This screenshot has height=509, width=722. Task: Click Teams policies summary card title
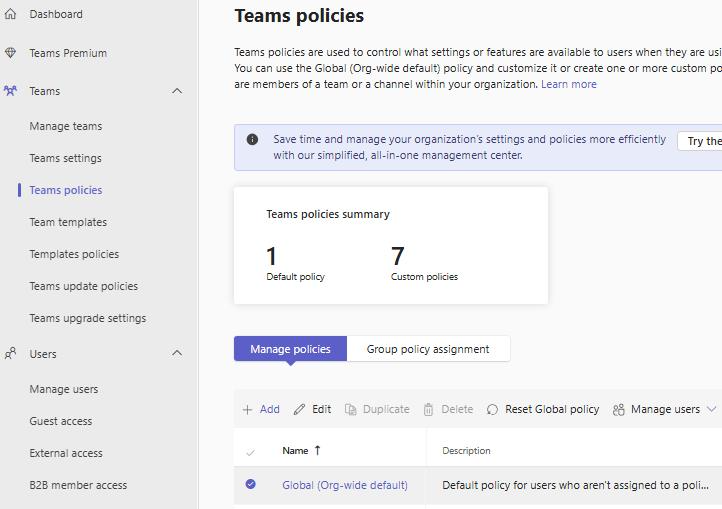(328, 214)
